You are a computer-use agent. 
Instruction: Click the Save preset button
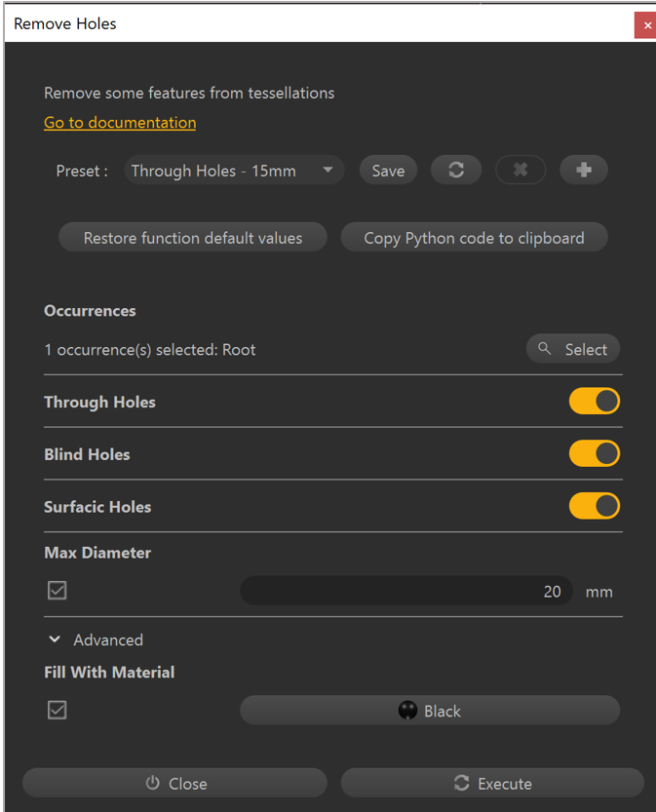click(388, 171)
